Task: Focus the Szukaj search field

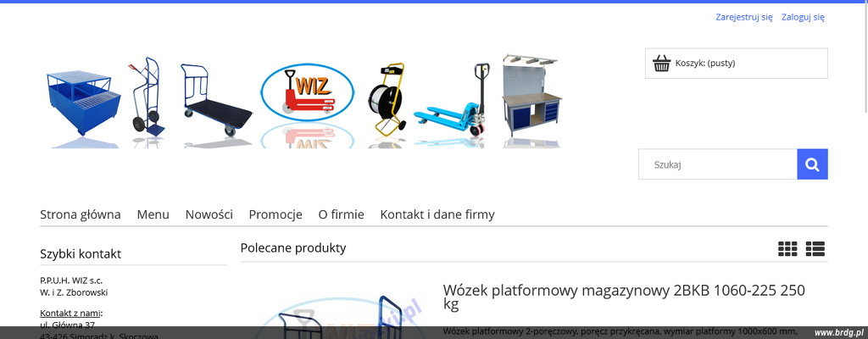Action: tap(718, 164)
